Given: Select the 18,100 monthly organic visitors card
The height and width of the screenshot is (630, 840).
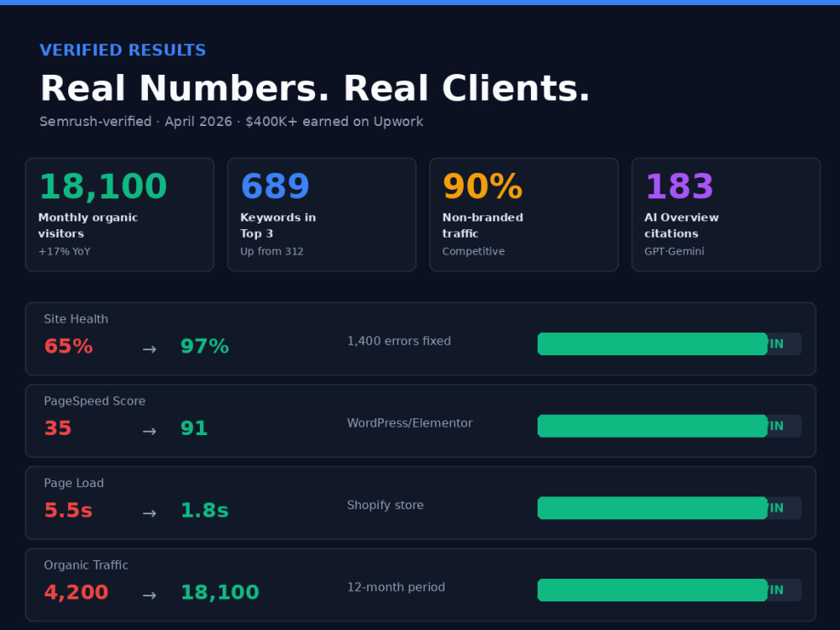Looking at the screenshot, I should (119, 214).
